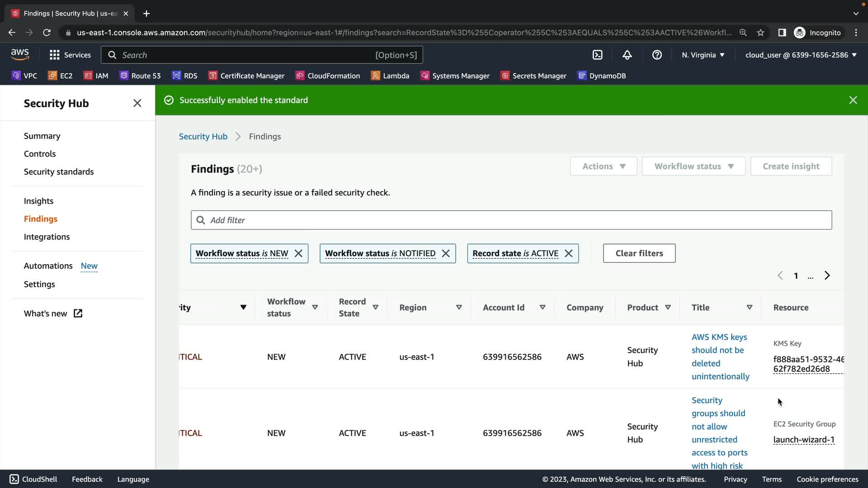
Task: Select Security standards in the sidebar
Action: pos(59,172)
